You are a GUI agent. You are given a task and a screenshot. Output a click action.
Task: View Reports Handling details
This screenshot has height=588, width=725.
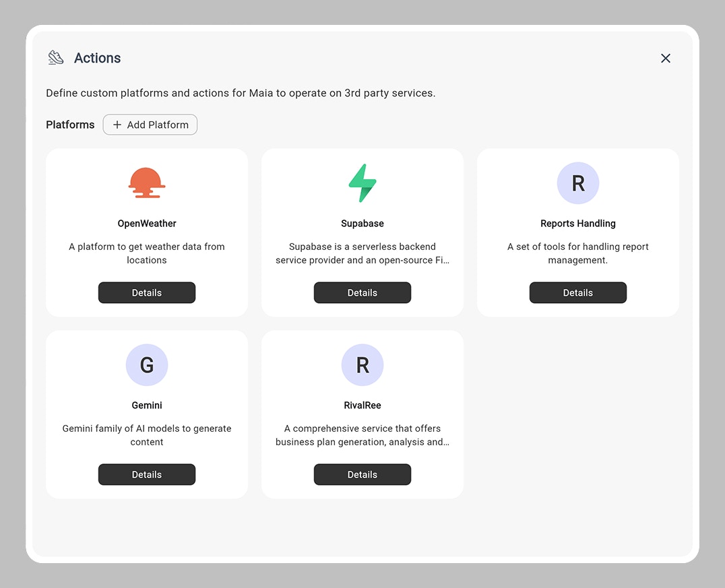coord(578,292)
